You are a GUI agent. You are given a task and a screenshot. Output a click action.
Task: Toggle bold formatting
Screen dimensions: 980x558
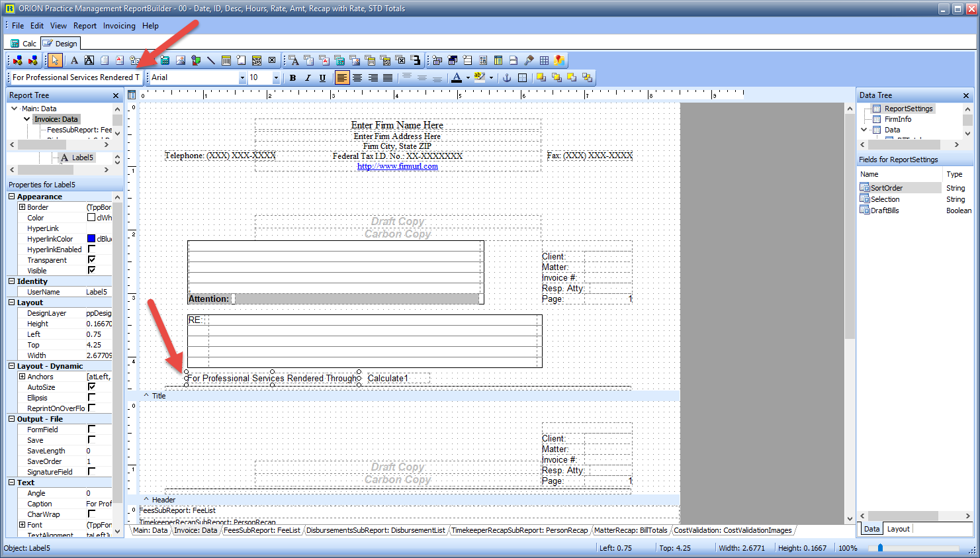pos(292,77)
